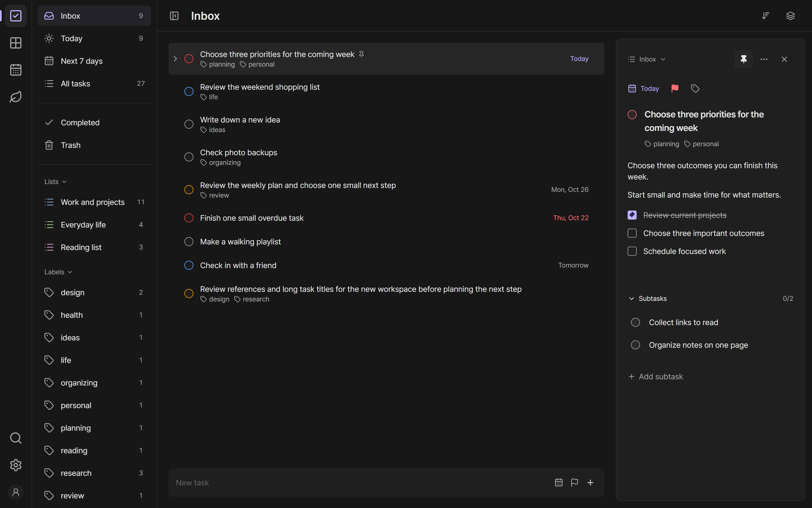
Task: Collapse the sidebar with the panel toggle icon
Action: click(174, 16)
